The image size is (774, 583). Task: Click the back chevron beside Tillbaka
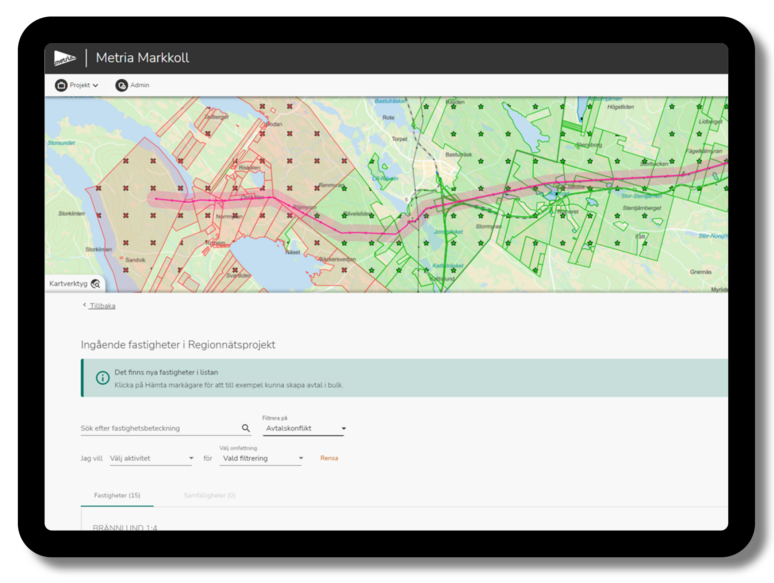84,305
